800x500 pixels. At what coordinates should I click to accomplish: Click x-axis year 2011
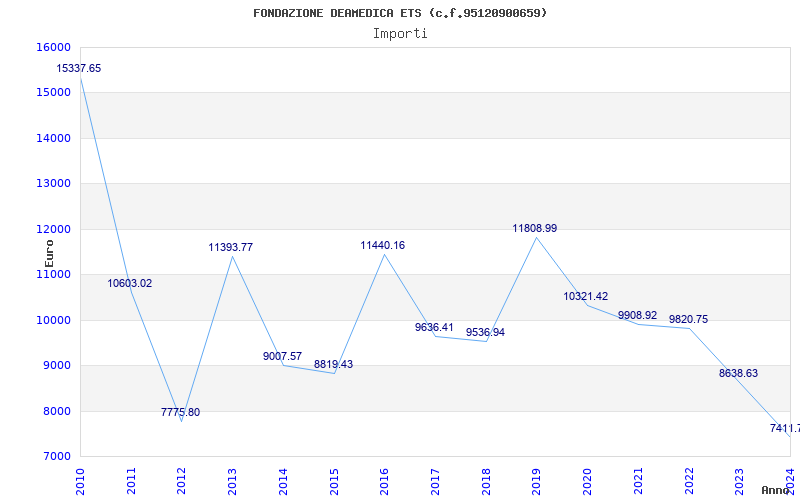click(131, 481)
